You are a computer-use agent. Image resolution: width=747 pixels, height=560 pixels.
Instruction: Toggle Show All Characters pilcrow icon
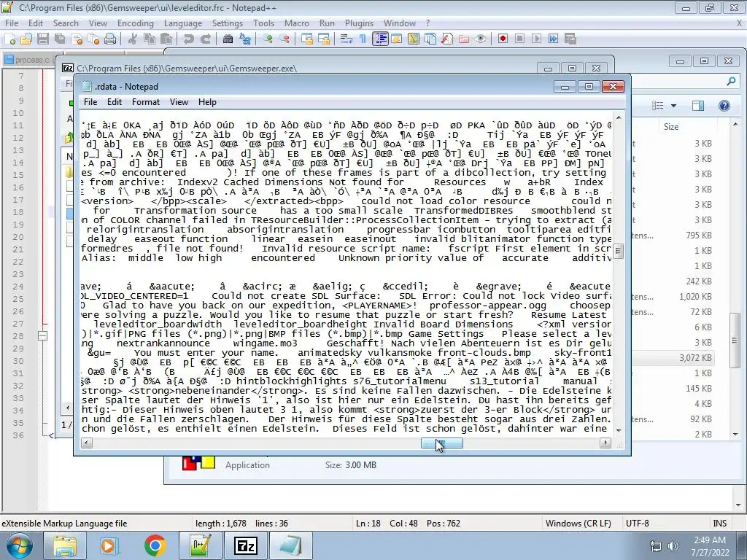[363, 39]
